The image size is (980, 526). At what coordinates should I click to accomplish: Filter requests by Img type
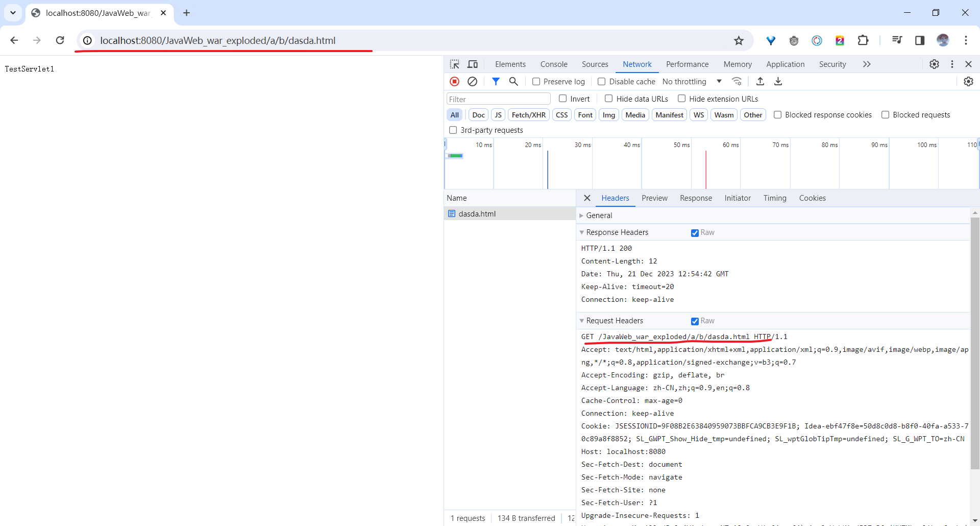pyautogui.click(x=608, y=115)
